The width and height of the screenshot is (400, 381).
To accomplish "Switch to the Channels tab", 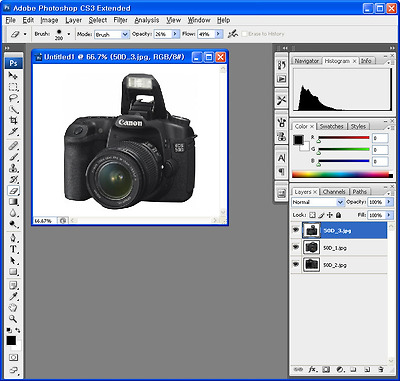I will pyautogui.click(x=334, y=192).
